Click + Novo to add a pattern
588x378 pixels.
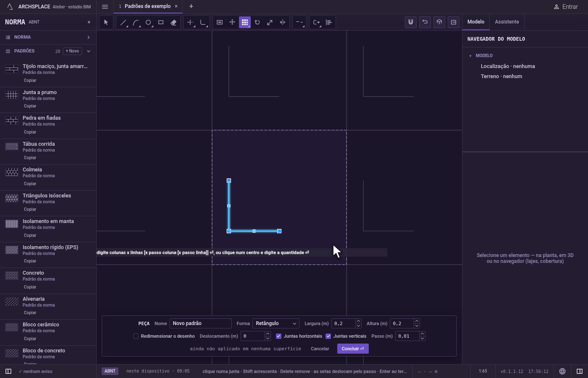[72, 51]
